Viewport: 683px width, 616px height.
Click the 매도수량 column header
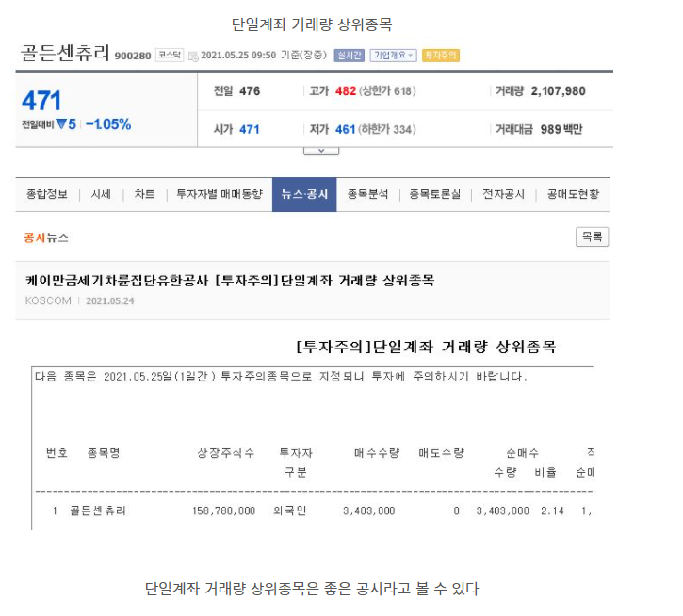click(441, 453)
